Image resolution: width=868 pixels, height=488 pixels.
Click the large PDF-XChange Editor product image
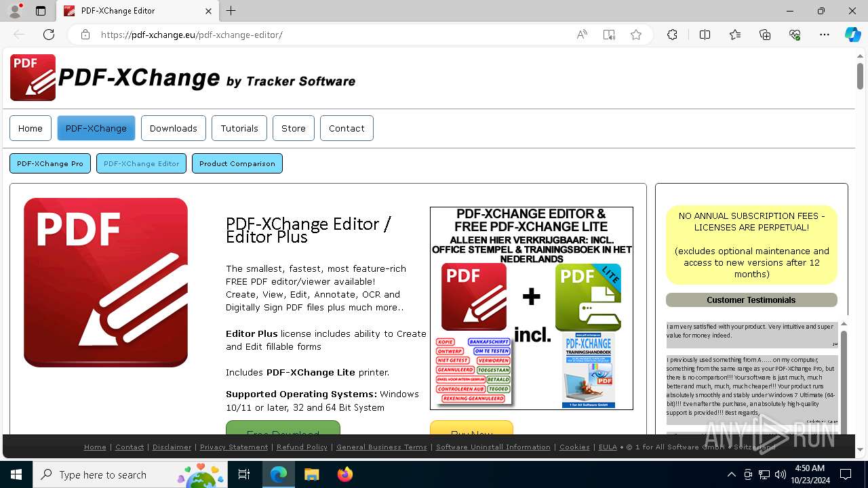(106, 283)
